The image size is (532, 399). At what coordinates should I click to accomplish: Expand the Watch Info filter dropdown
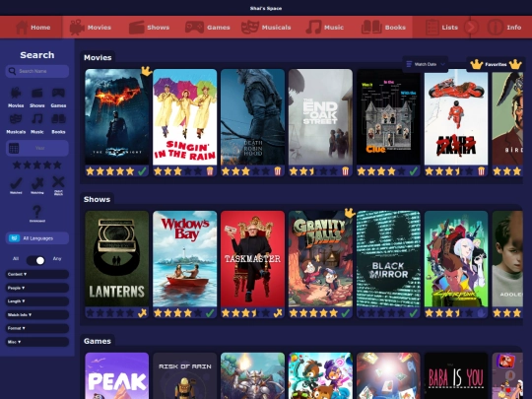click(x=37, y=315)
